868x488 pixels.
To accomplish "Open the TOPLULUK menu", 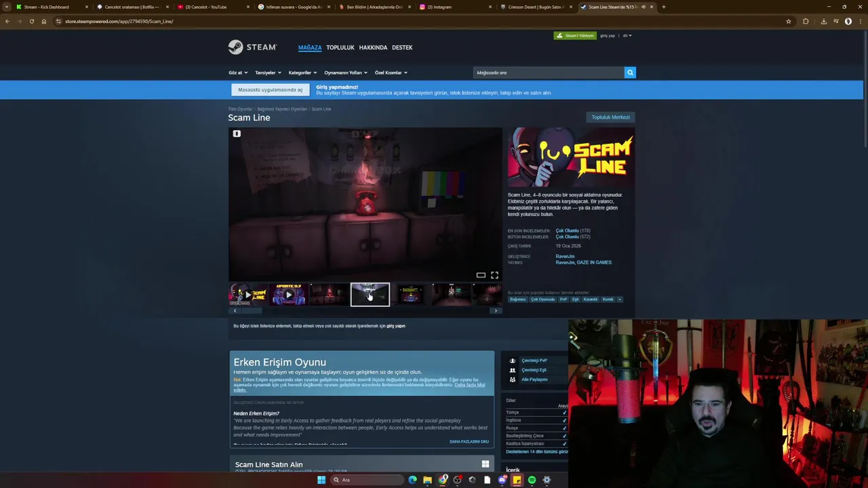I will (340, 47).
